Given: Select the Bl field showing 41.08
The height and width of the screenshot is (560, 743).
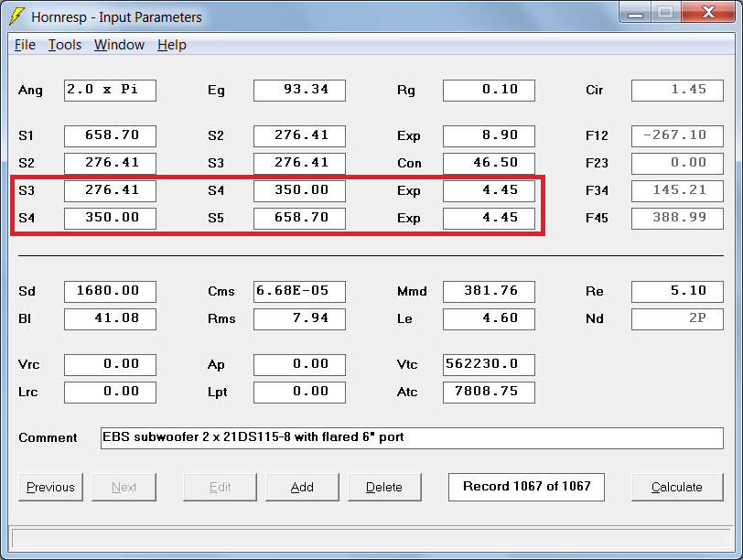Looking at the screenshot, I should point(111,319).
